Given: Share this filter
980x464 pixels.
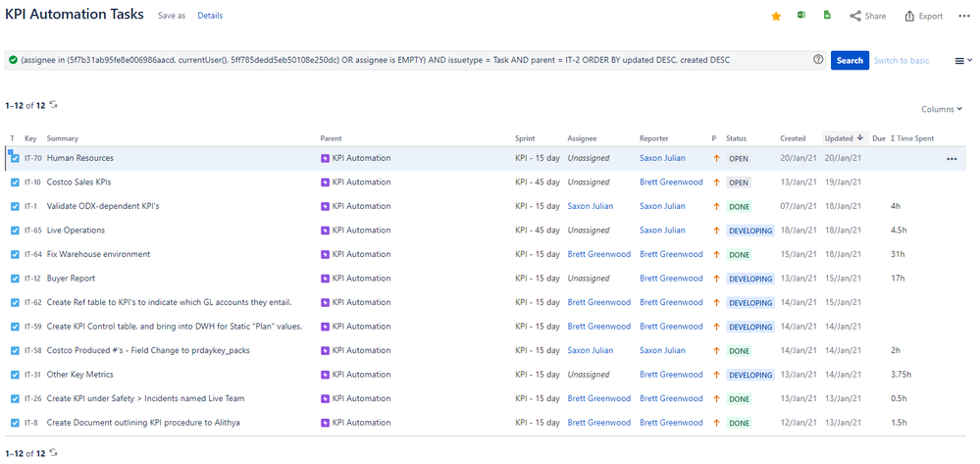Looking at the screenshot, I should [x=867, y=17].
